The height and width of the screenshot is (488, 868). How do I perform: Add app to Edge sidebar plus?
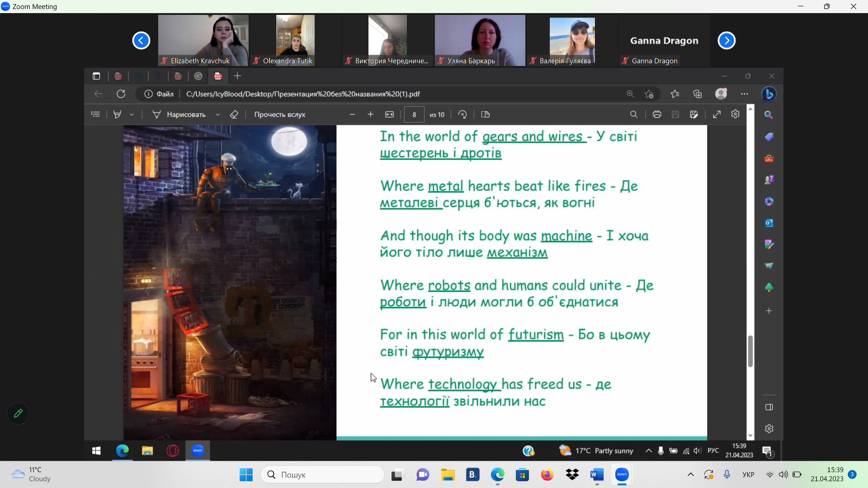click(769, 311)
